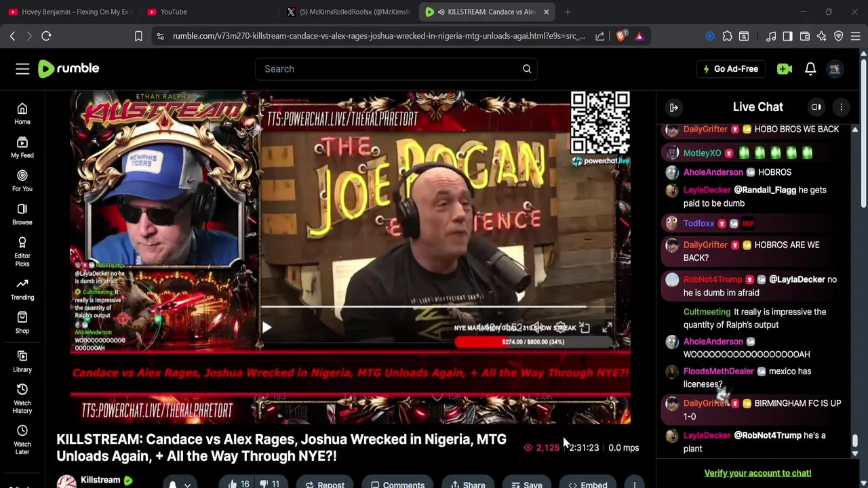Open a new browser tab
Image resolution: width=868 pixels, height=488 pixels.
(568, 12)
